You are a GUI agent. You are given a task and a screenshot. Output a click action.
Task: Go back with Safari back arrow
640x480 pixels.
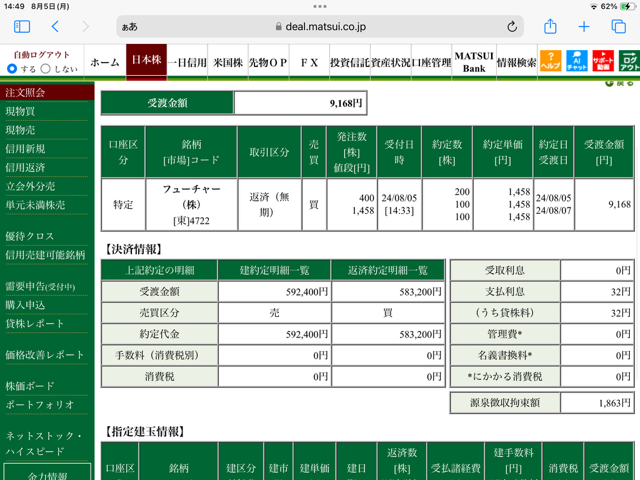55,27
